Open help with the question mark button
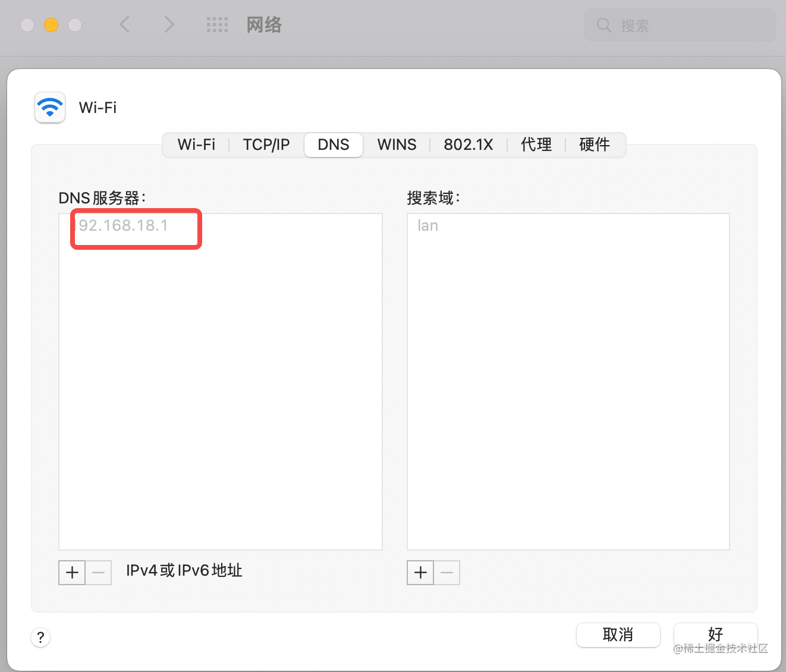The height and width of the screenshot is (672, 786). pos(40,638)
